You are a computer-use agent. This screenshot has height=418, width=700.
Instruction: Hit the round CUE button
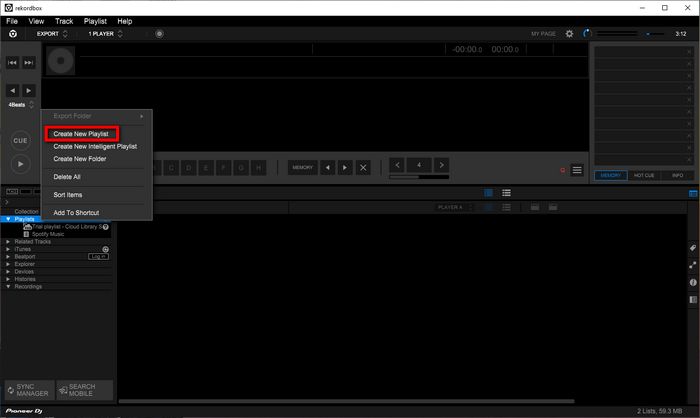(20, 140)
